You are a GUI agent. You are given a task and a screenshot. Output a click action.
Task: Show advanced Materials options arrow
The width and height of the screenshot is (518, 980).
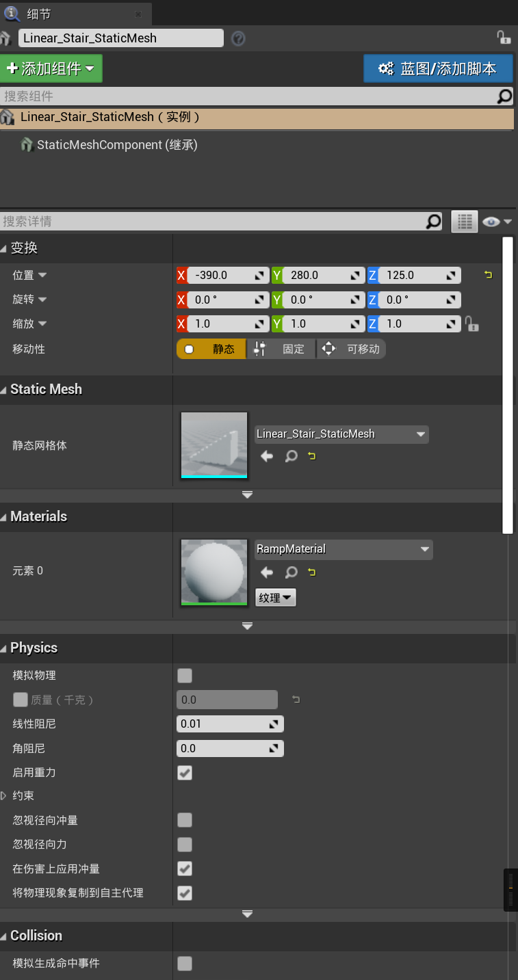coord(248,626)
